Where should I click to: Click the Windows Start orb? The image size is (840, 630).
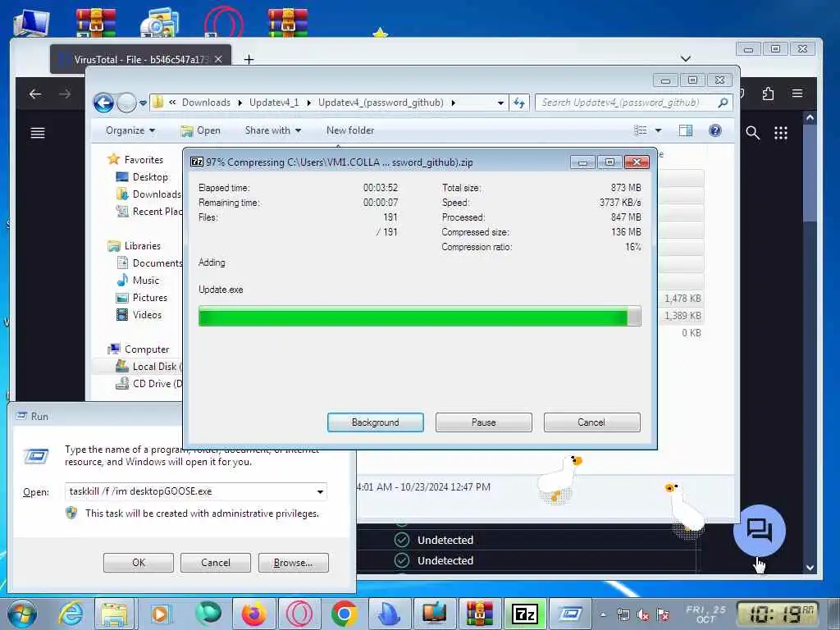pos(22,614)
